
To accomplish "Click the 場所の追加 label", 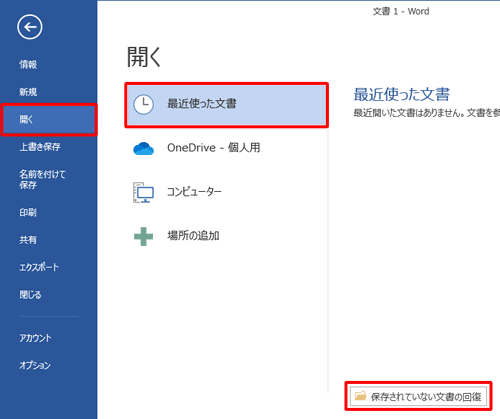I will 193,236.
